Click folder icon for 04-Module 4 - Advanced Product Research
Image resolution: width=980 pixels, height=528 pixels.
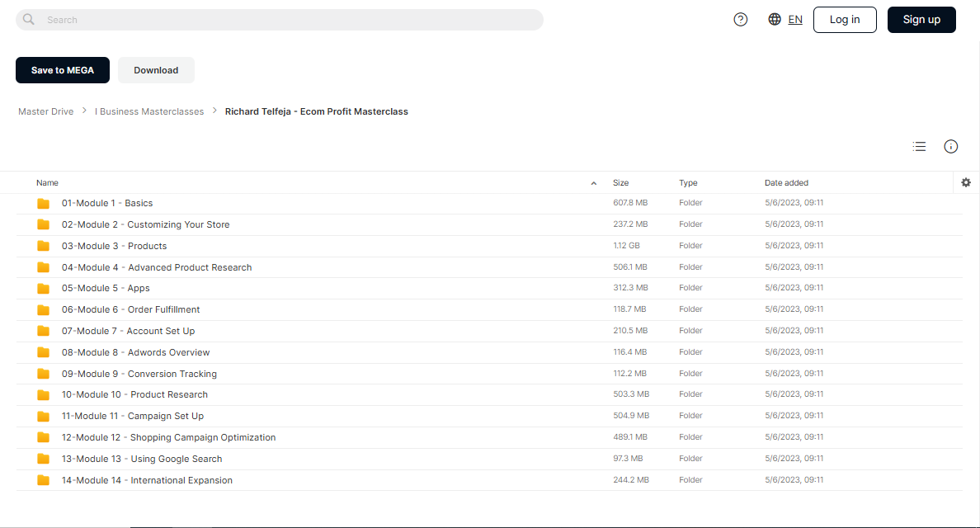43,266
